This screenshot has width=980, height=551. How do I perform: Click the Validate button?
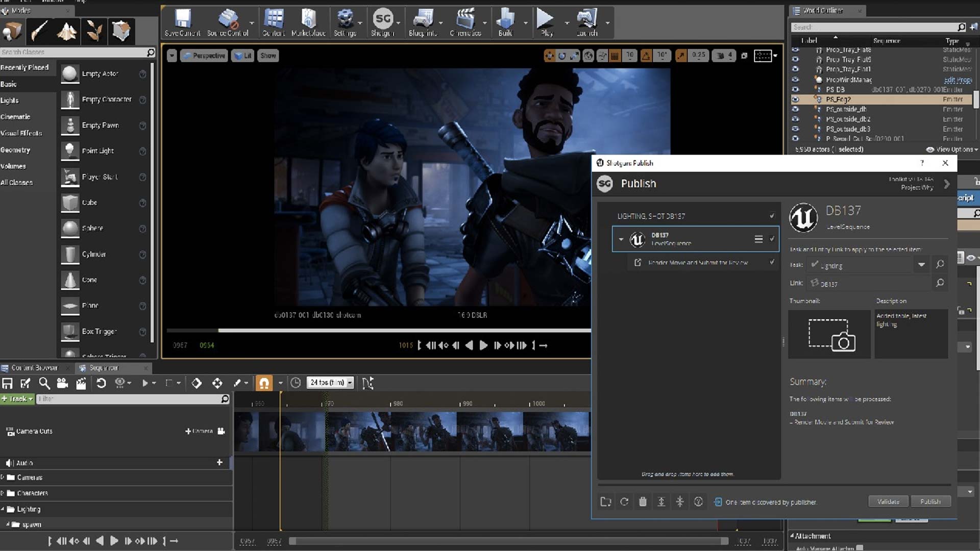tap(888, 502)
